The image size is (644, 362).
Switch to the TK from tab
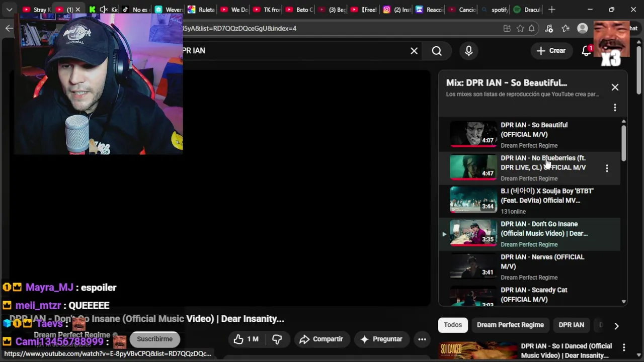pyautogui.click(x=267, y=10)
